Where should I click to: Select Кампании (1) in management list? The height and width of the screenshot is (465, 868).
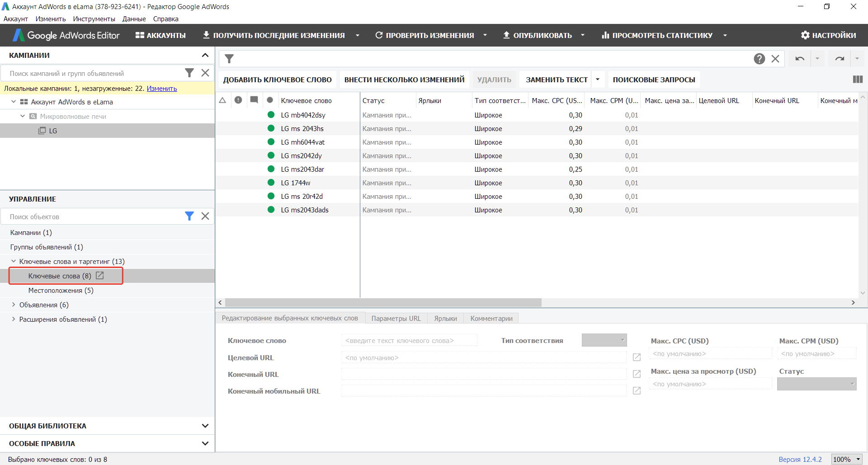(31, 233)
